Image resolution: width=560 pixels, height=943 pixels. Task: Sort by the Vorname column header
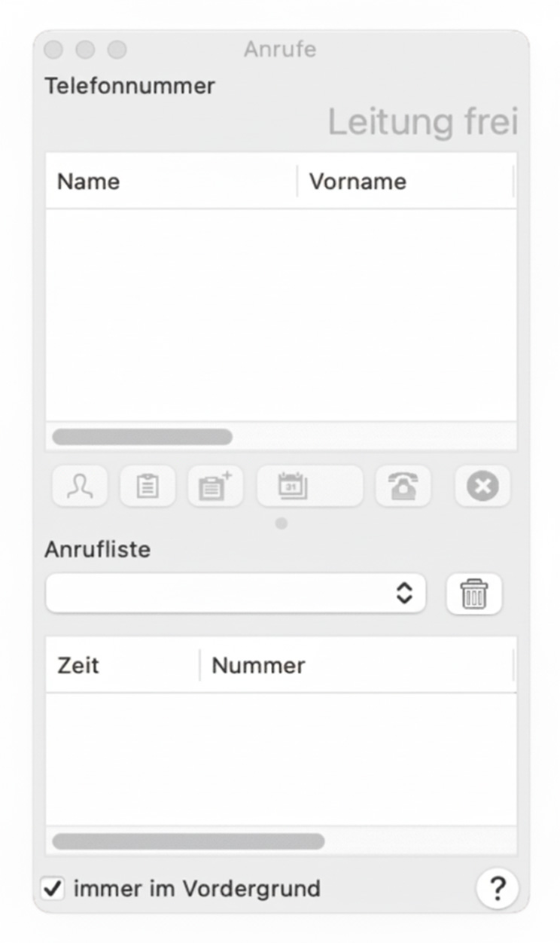point(404,182)
